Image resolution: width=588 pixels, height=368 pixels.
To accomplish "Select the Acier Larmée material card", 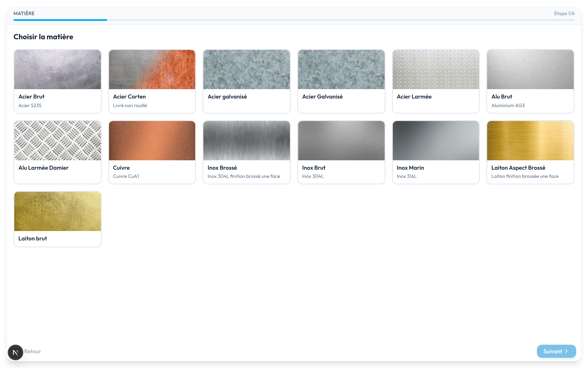I will coord(436,81).
